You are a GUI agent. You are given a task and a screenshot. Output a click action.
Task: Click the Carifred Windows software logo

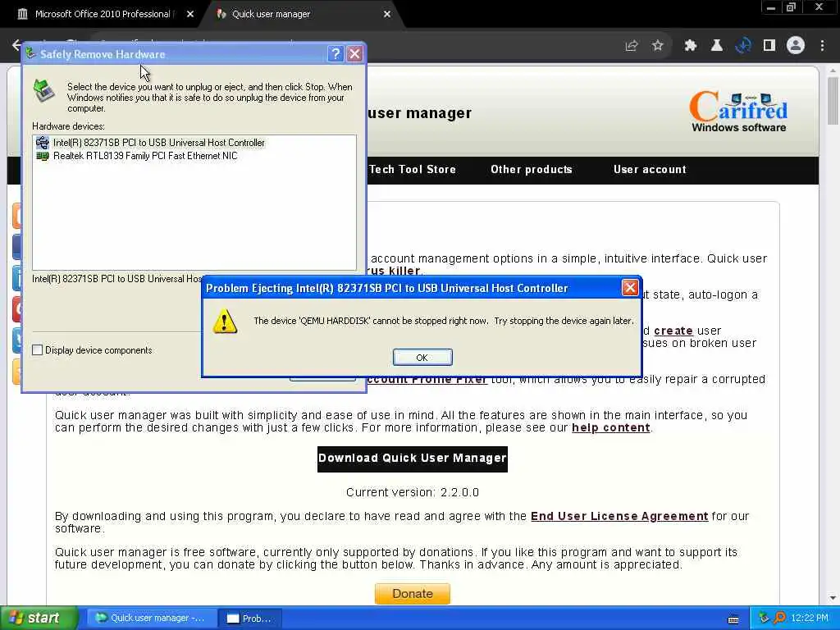[x=738, y=112]
